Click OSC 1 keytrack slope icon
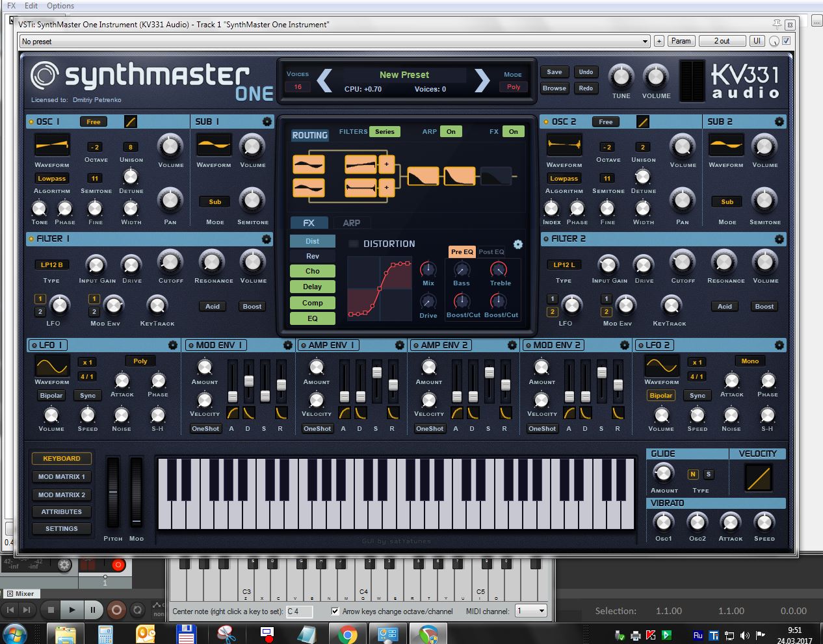The width and height of the screenshot is (823, 644). point(130,122)
